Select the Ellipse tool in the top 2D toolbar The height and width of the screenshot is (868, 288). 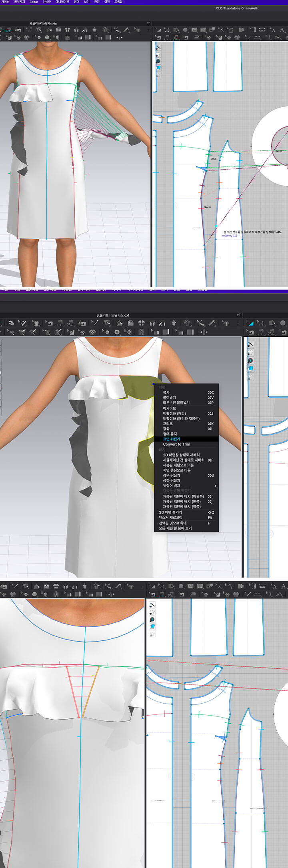[x=185, y=30]
